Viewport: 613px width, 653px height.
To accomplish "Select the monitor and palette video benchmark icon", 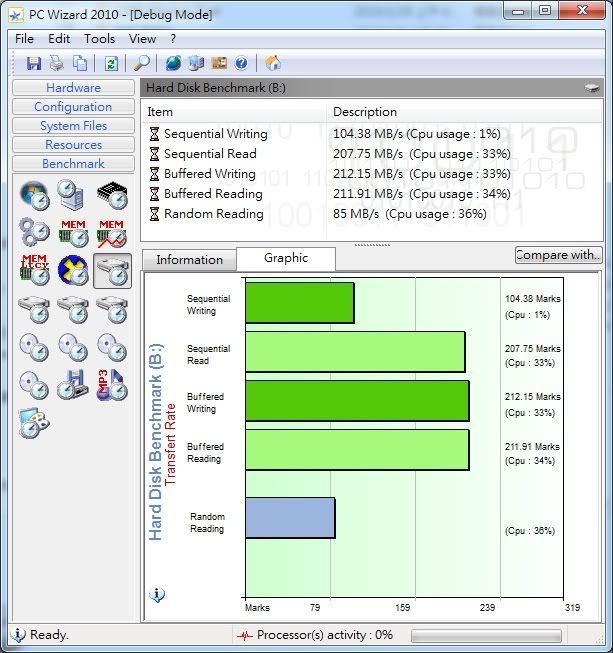I will coord(34,423).
